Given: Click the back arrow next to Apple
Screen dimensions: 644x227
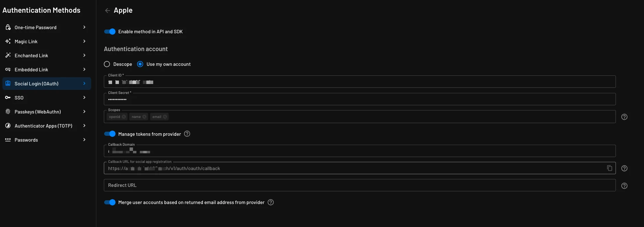Looking at the screenshot, I should point(107,11).
